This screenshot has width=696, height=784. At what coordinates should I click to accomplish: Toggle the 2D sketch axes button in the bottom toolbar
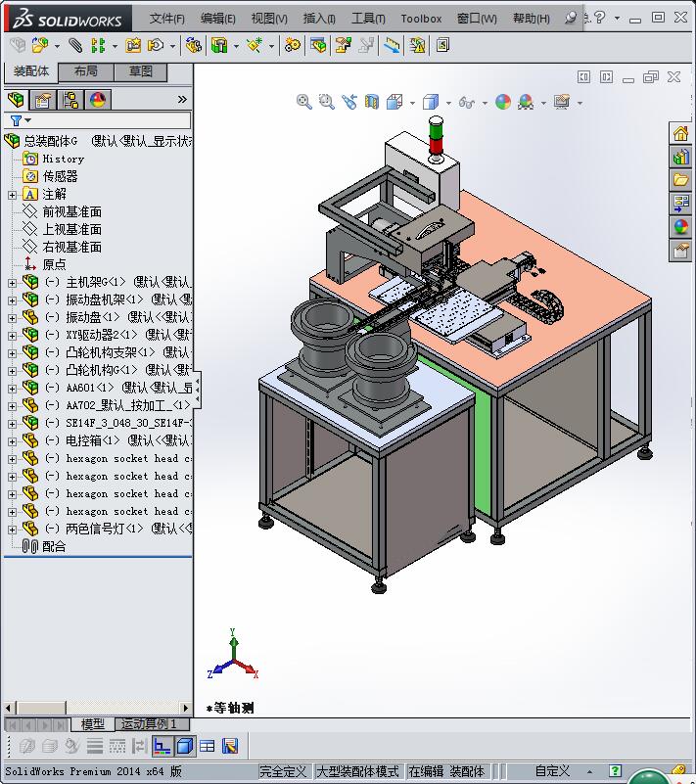coord(162,747)
